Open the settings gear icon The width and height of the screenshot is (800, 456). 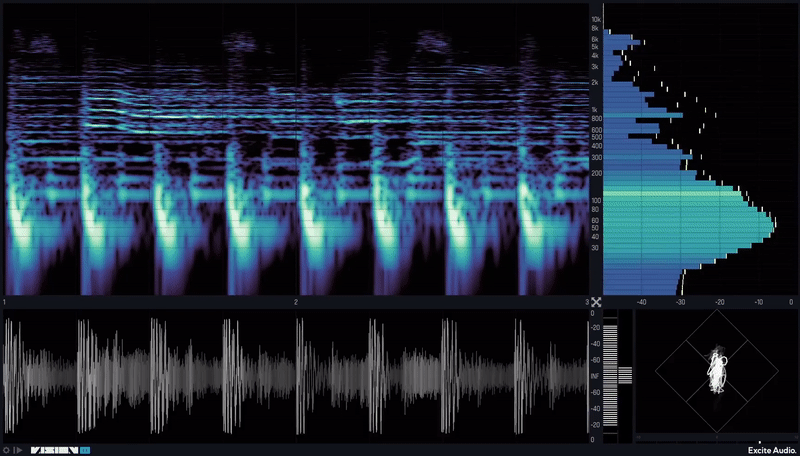click(x=7, y=450)
